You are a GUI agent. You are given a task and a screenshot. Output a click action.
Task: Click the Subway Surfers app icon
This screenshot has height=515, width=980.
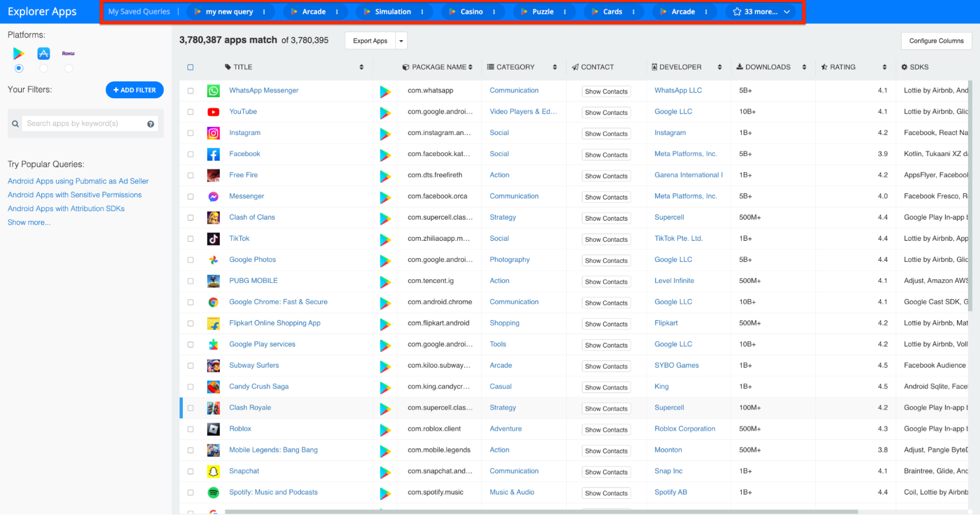pyautogui.click(x=213, y=365)
